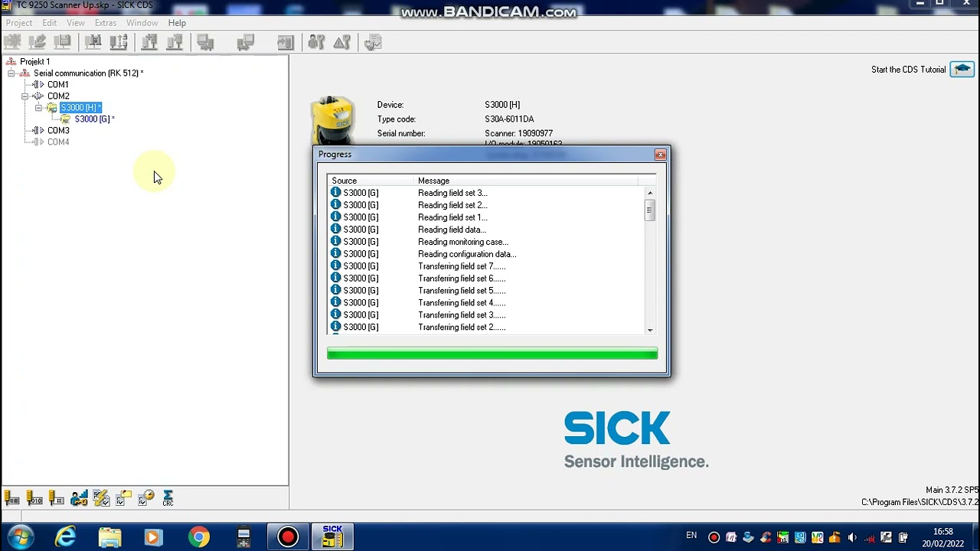Open Internet Explorer from the taskbar

coord(66,537)
